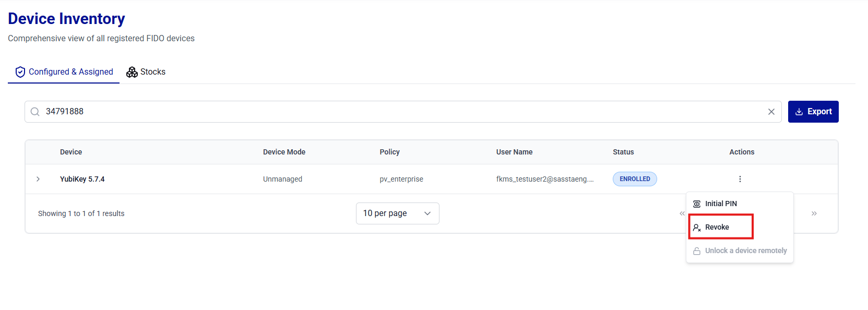Export the device list

813,112
